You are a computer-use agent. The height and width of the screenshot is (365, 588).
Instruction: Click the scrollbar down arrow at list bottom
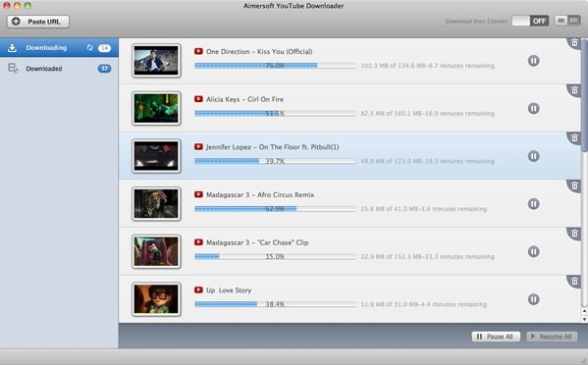click(584, 319)
